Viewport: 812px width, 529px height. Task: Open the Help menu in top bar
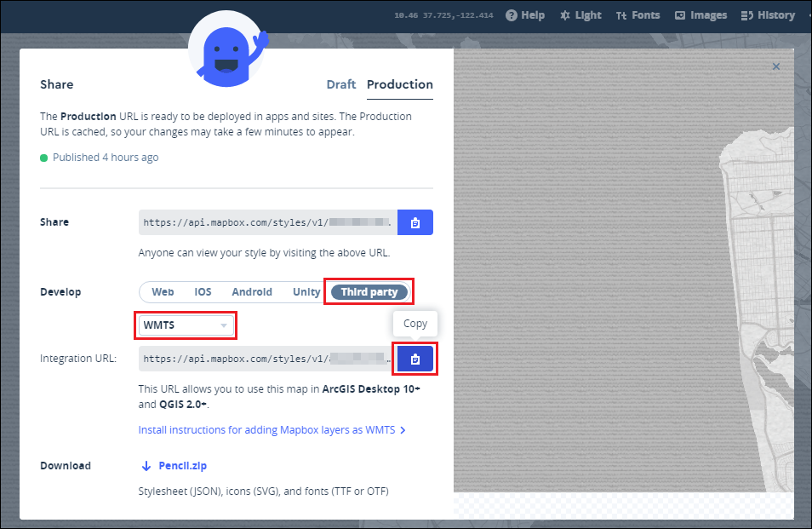525,15
